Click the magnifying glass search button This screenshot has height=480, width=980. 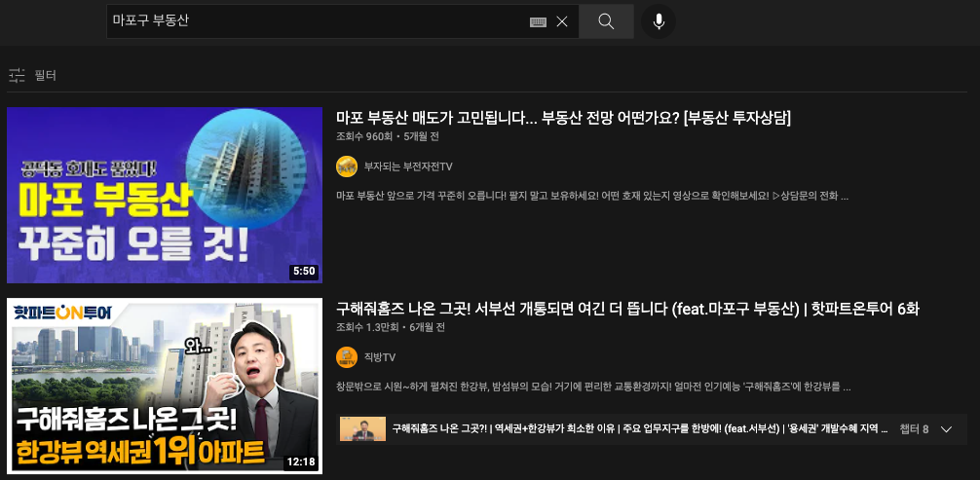[606, 21]
